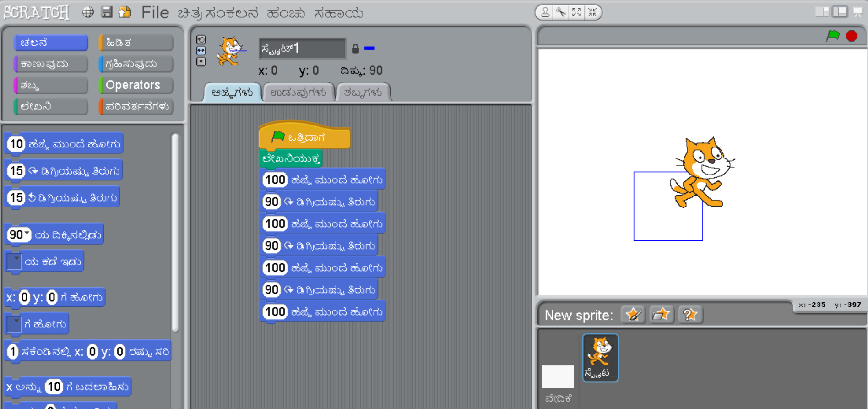Get a surprise sprite

pos(690,315)
